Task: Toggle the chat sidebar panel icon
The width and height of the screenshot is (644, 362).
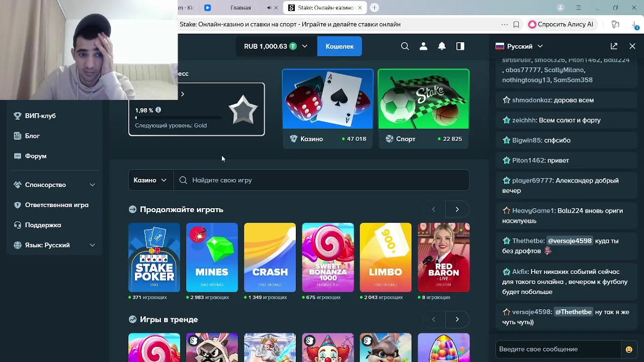Action: tap(460, 46)
